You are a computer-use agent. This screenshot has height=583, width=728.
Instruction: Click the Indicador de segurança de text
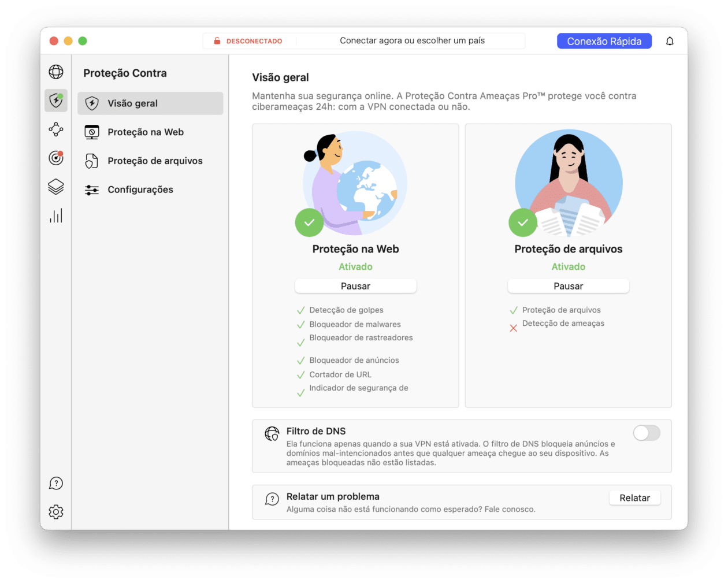(x=359, y=388)
